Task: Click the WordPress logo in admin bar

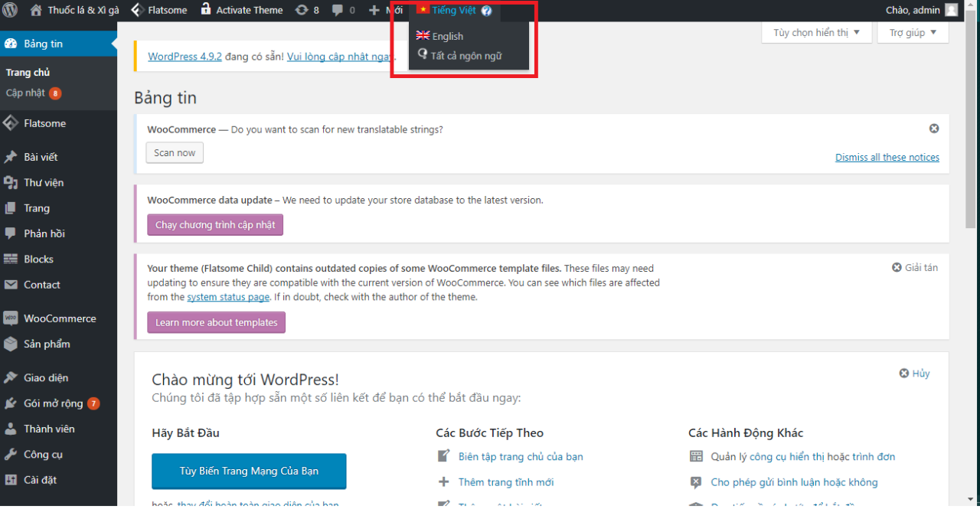Action: point(10,10)
